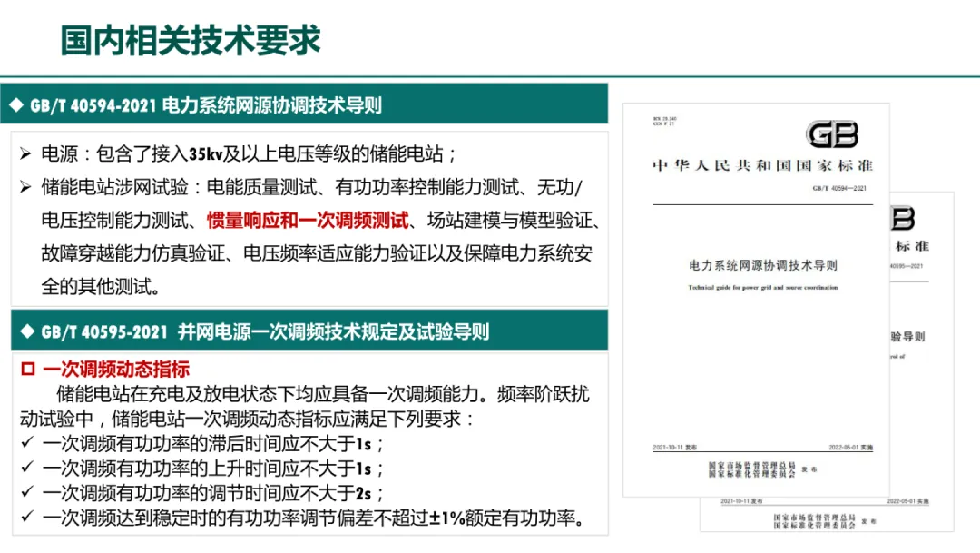Click the line 上升时间应不大于1s
This screenshot has width=980, height=553.
[x=213, y=469]
